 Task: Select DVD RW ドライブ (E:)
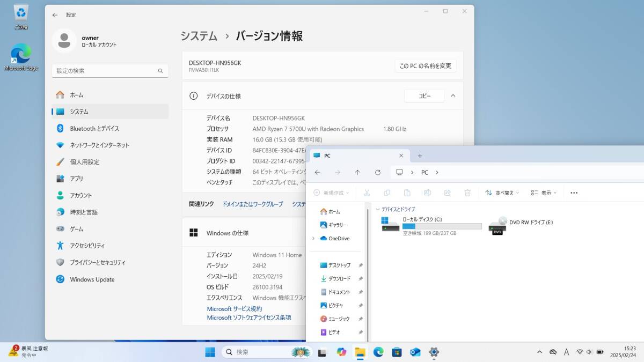tap(522, 226)
